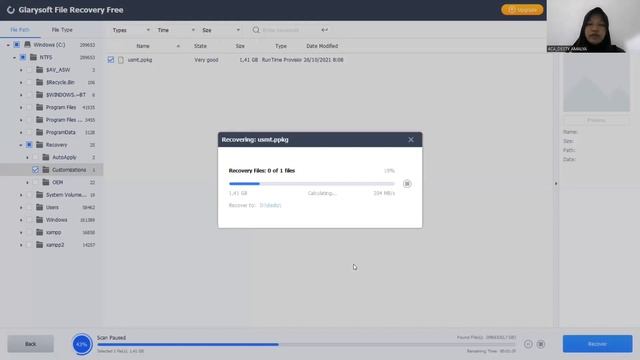The image size is (640, 360).
Task: Click the search enter arrow icon
Action: tap(324, 30)
